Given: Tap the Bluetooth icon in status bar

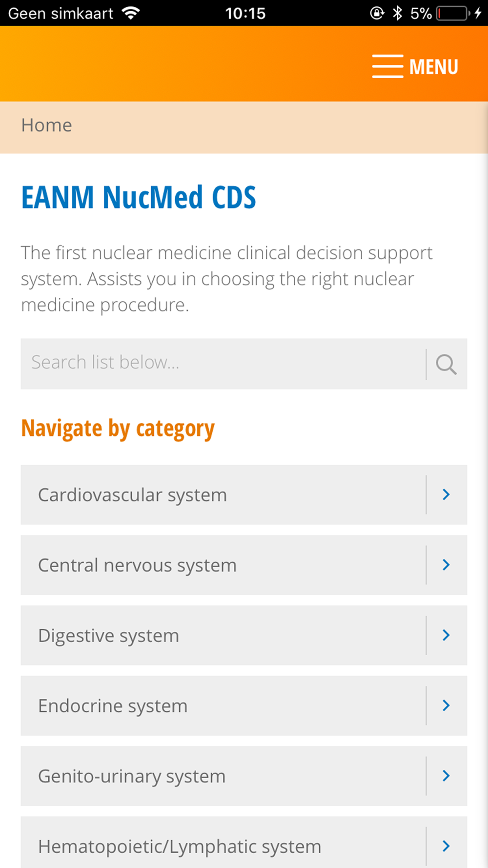Looking at the screenshot, I should (x=398, y=13).
